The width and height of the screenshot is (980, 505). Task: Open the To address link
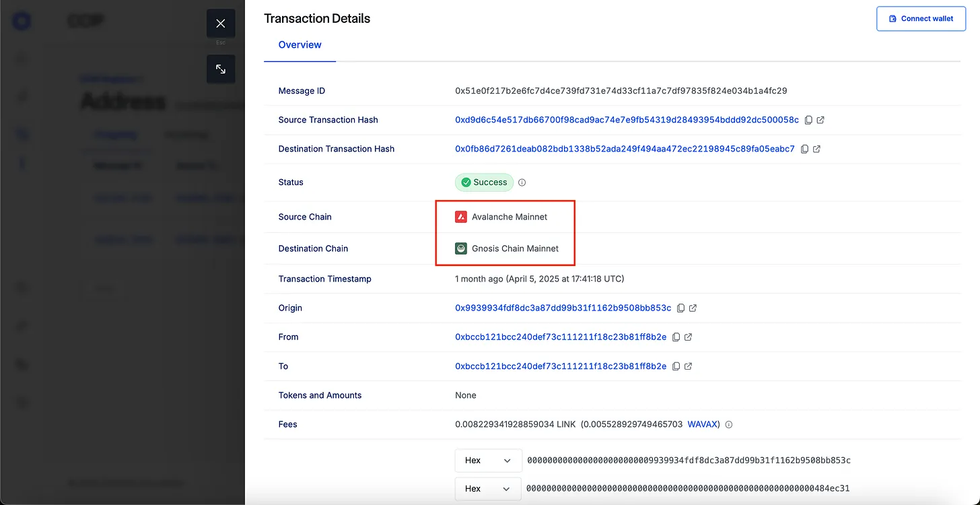pos(561,366)
